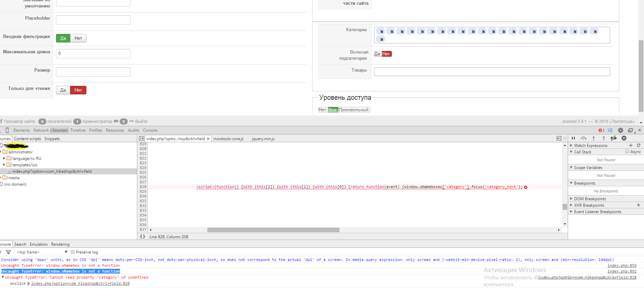Screen dimensions: 644x299
Task: Click the red error count indicator
Action: [x=601, y=130]
